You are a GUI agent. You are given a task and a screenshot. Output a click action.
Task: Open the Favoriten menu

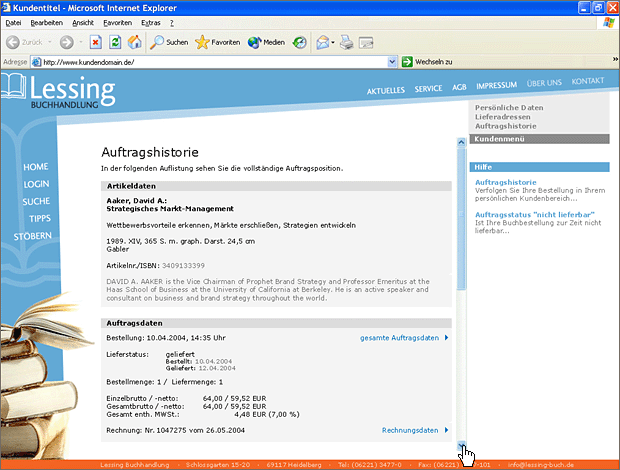pos(117,23)
